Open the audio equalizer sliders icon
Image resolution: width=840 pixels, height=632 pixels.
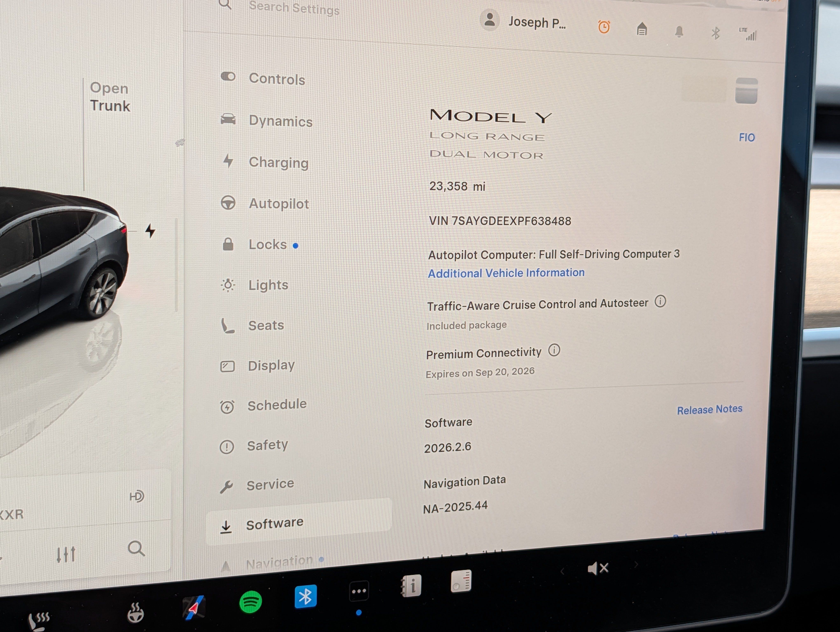(x=66, y=554)
